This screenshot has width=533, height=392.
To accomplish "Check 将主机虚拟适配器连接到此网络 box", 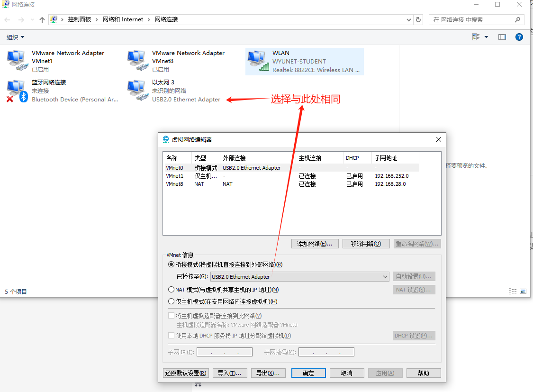I will tap(172, 316).
